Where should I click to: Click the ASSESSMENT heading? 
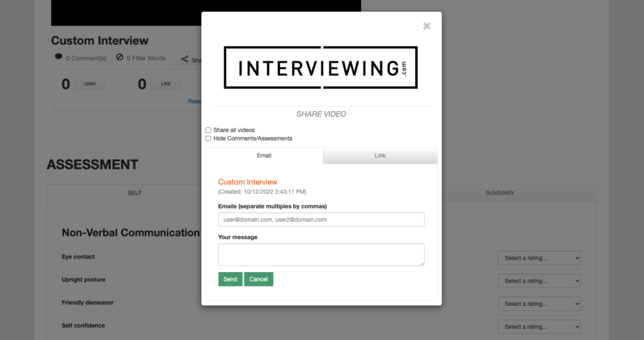(92, 164)
